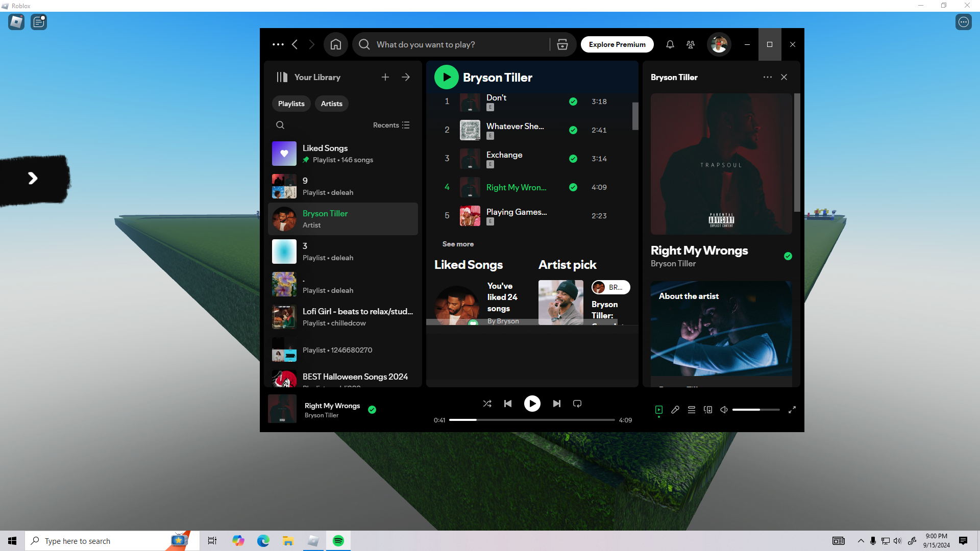Open the lyrics microphone icon
Screen dimensions: 980x551
point(675,410)
